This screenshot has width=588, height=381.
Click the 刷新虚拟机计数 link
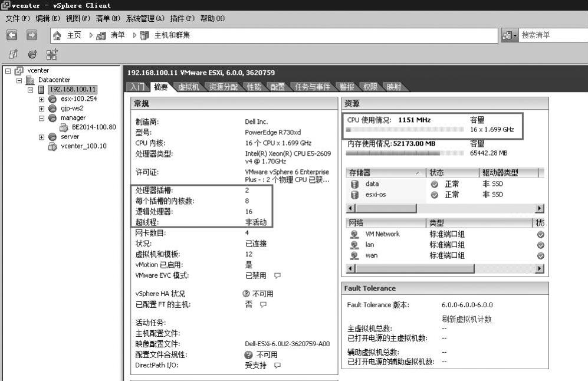(467, 319)
